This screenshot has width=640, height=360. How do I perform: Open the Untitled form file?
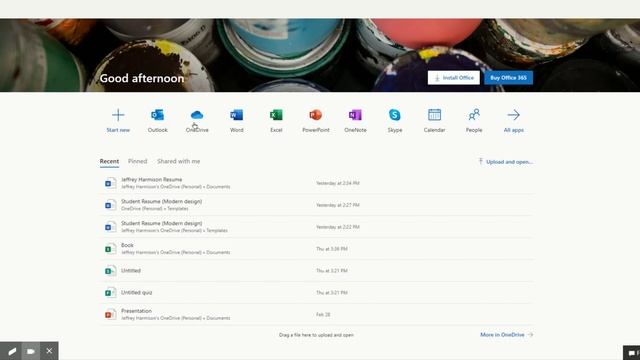pos(317,271)
